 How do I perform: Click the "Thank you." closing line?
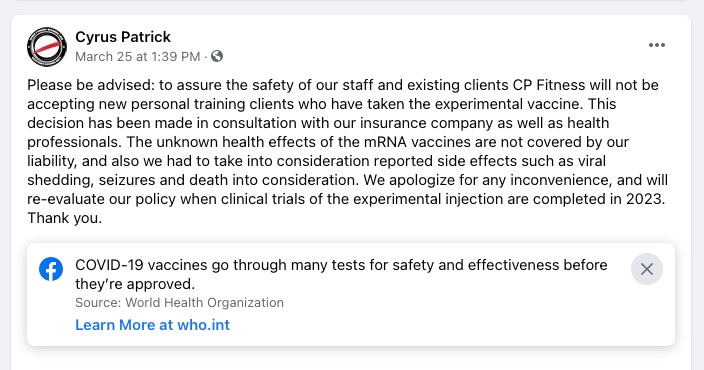[x=65, y=218]
